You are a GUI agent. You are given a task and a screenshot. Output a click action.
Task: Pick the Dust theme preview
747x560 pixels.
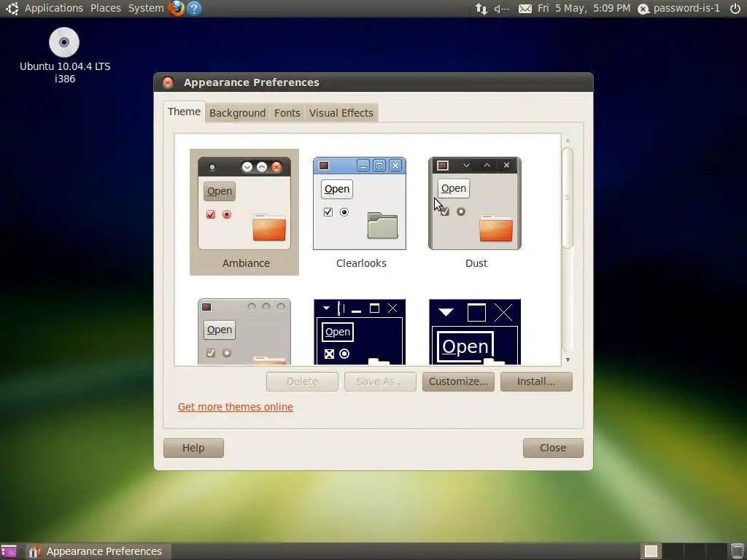pos(474,203)
